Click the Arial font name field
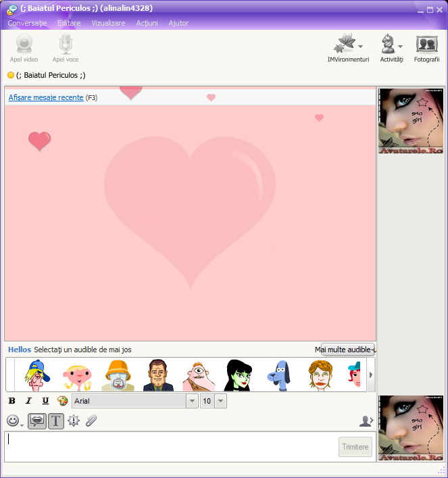 (x=129, y=401)
